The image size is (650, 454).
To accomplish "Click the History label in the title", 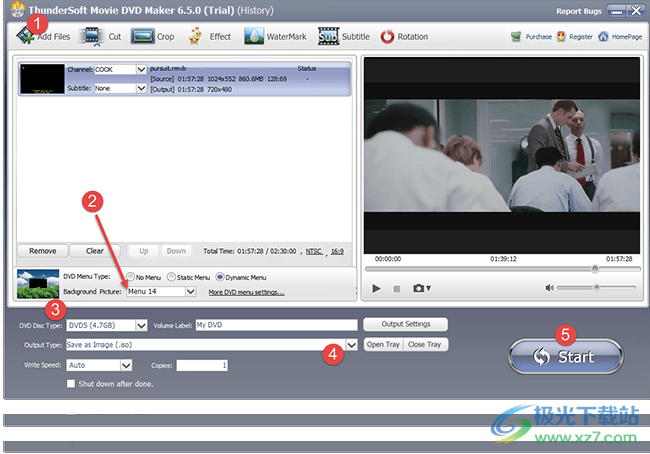I will click(x=255, y=10).
